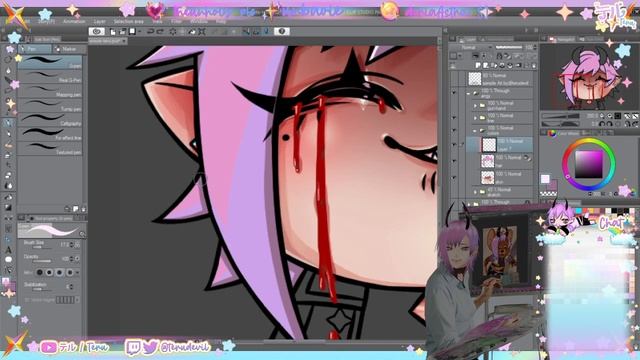This screenshot has height=360, width=640.
Task: Switch to the Marker sub tool group
Action: pyautogui.click(x=69, y=49)
